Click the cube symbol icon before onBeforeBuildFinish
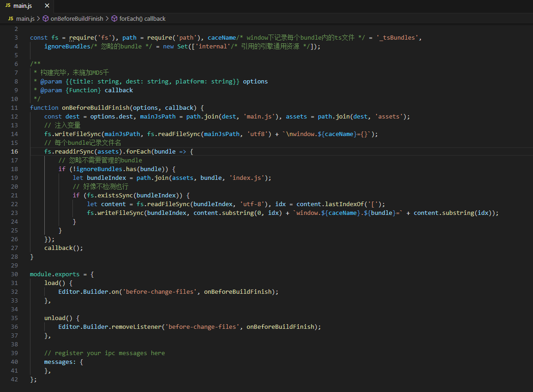 pyautogui.click(x=46, y=19)
